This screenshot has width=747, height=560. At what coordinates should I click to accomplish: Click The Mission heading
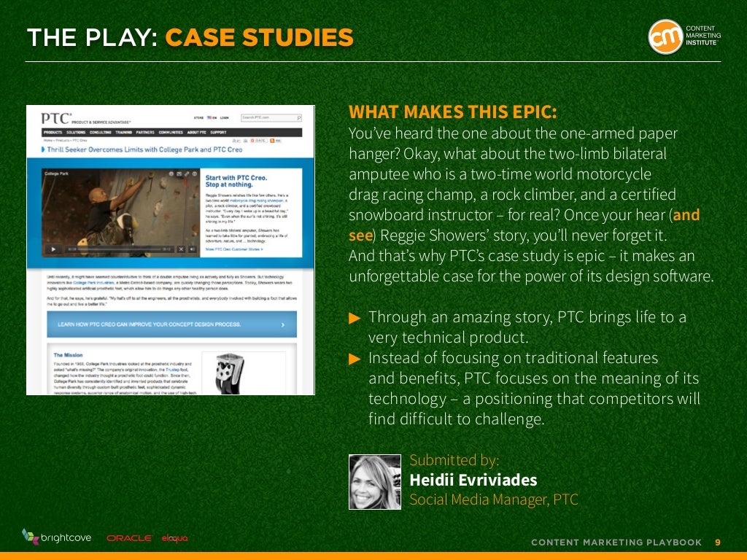point(68,355)
